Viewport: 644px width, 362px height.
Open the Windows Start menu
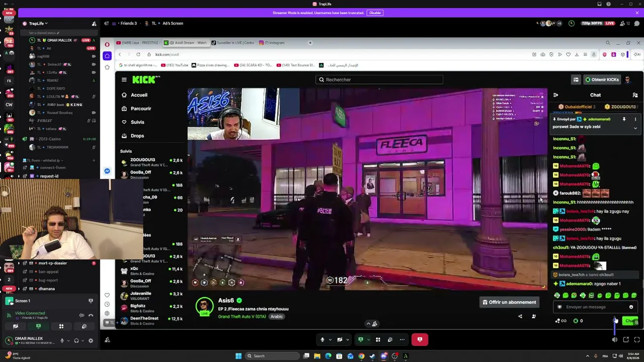[x=238, y=356]
